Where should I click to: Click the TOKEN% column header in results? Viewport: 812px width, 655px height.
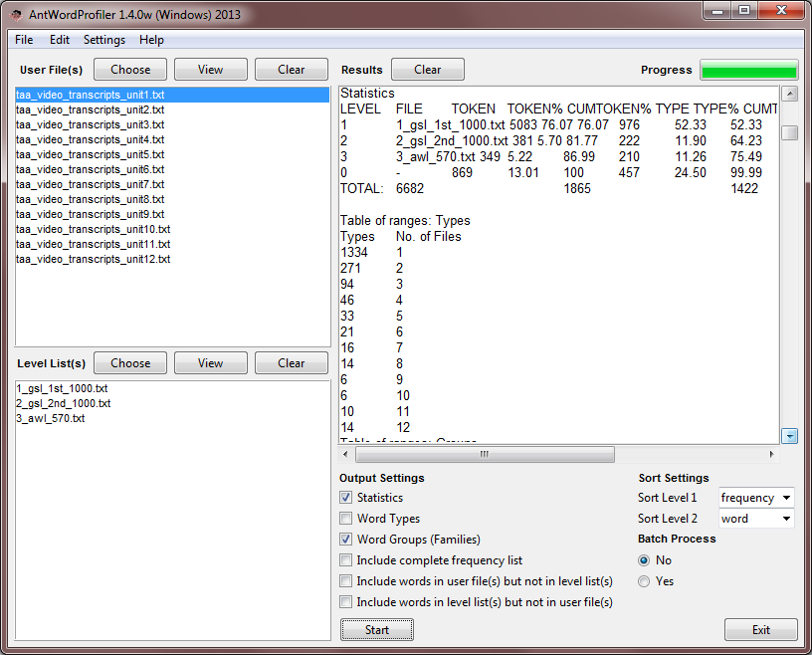tap(534, 109)
